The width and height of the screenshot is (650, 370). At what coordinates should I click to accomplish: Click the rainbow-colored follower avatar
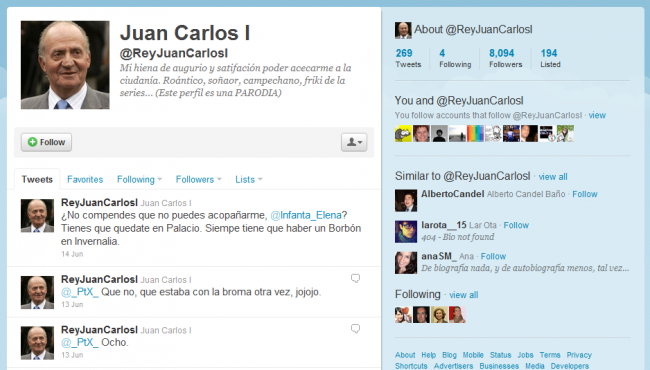[x=475, y=134]
